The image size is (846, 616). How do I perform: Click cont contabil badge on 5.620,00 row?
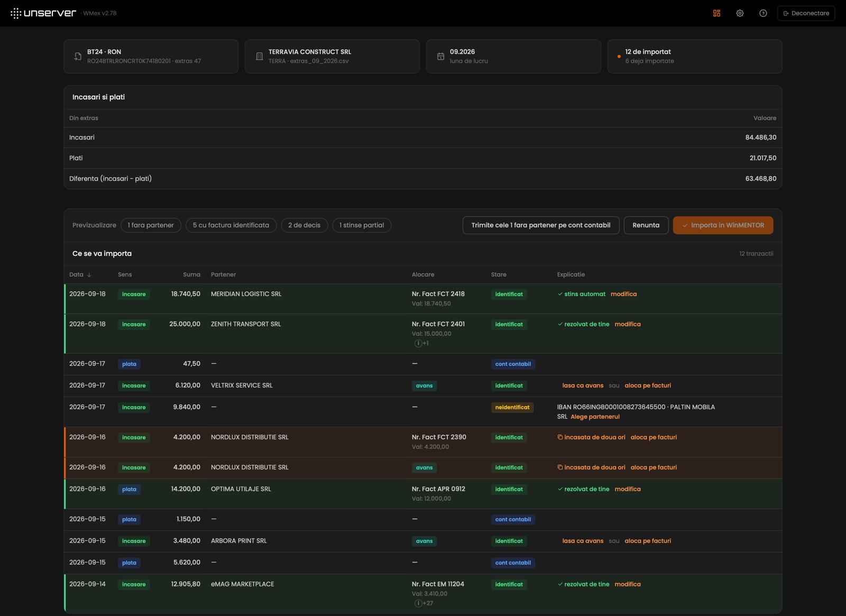pyautogui.click(x=513, y=563)
